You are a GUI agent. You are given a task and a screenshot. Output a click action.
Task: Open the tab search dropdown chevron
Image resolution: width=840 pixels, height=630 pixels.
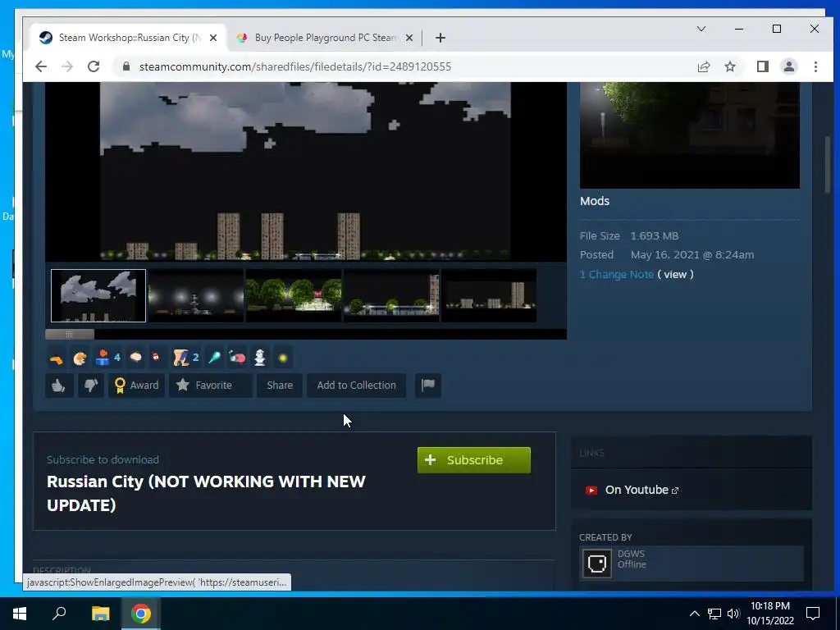[x=701, y=29]
